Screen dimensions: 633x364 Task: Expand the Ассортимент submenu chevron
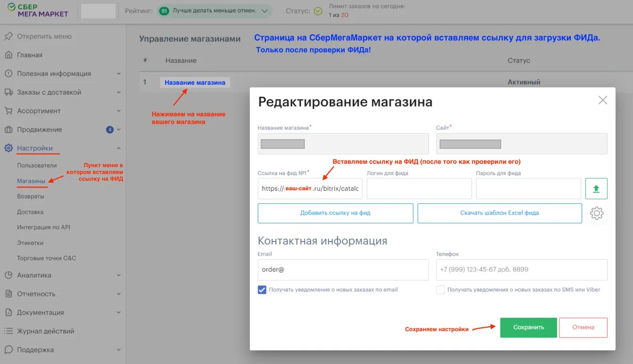119,111
